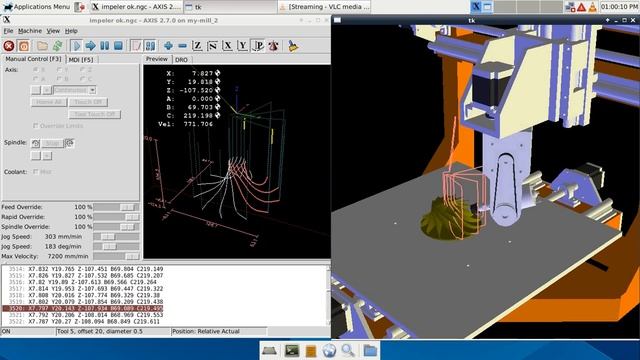This screenshot has width=640, height=360.
Task: Click the VLC cone tray icon
Action: [x=592, y=7]
